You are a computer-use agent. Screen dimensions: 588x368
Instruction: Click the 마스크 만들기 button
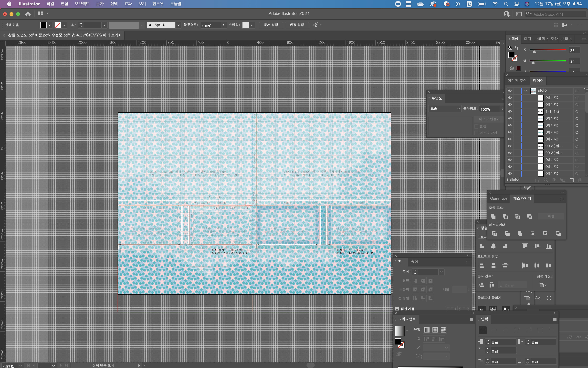(x=489, y=119)
